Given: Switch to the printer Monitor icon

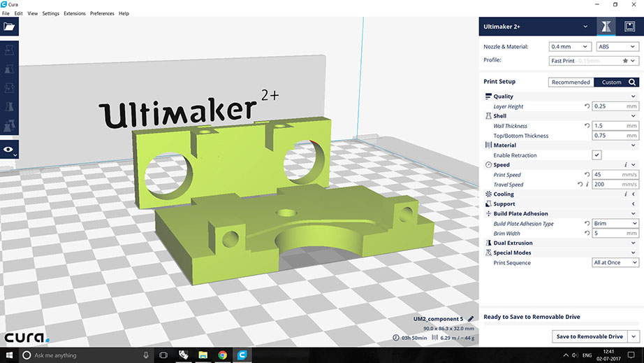Looking at the screenshot, I should coord(629,27).
